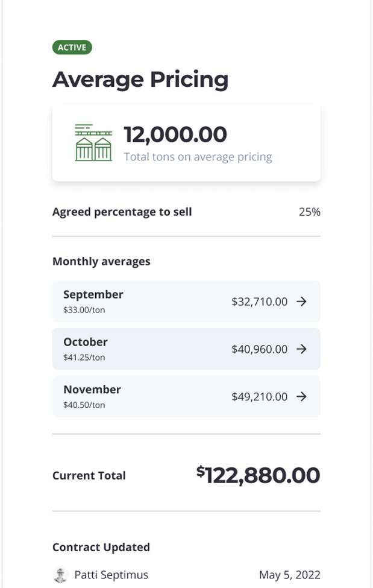This screenshot has width=373, height=588.
Task: Expand the October monthly average row
Action: tap(186, 349)
